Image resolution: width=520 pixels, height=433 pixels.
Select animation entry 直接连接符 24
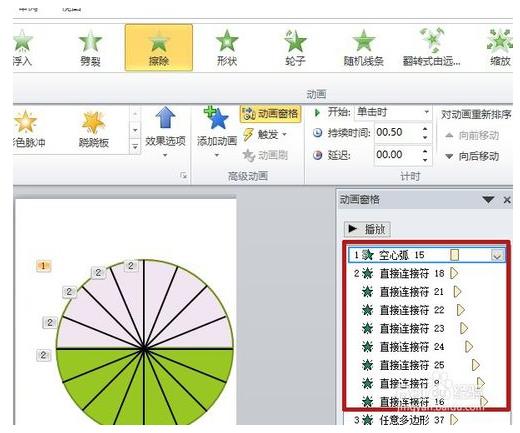[x=427, y=347]
